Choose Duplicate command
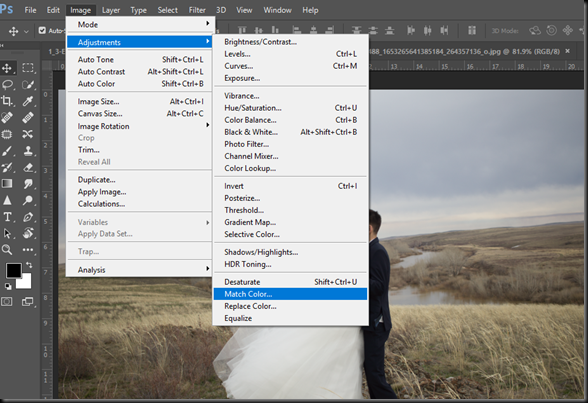 pos(139,180)
